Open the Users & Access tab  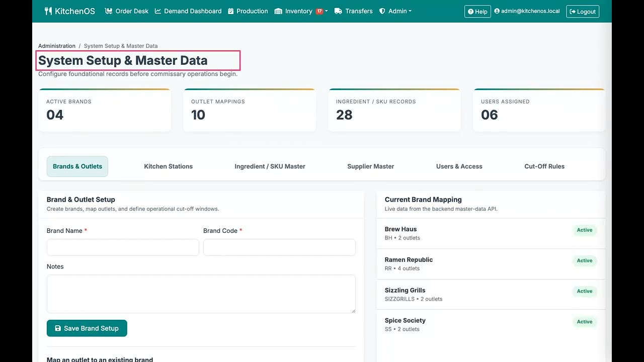pyautogui.click(x=459, y=166)
